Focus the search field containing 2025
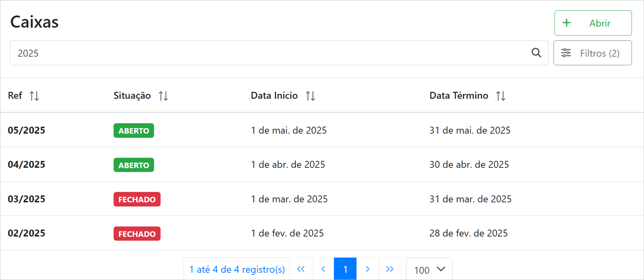 269,53
